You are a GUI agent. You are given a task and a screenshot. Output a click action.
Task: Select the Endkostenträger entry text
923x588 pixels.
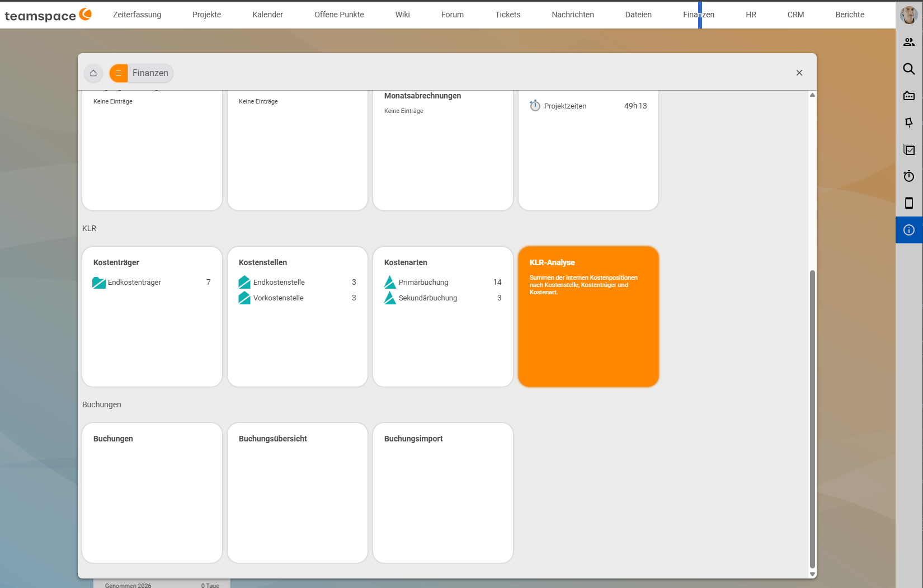click(x=134, y=283)
